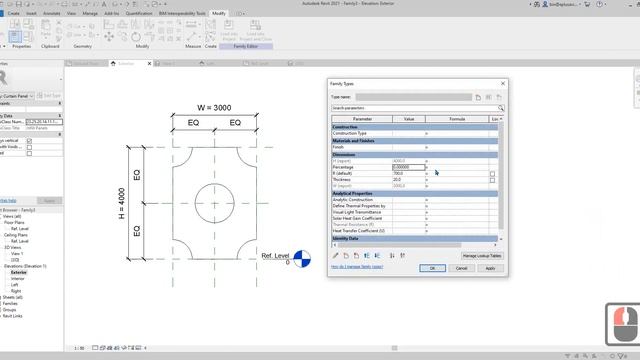This screenshot has height=360, width=640.
Task: Click the user account icon in title bar
Action: tap(545, 4)
